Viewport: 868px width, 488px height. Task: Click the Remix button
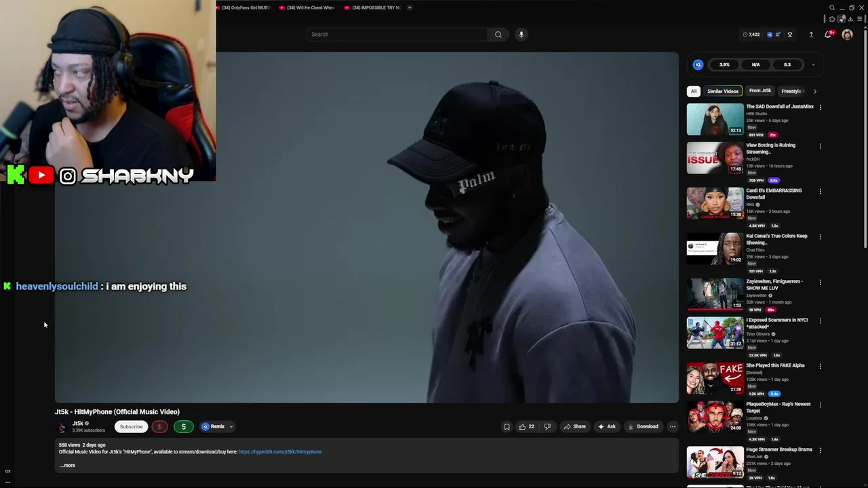[213, 426]
